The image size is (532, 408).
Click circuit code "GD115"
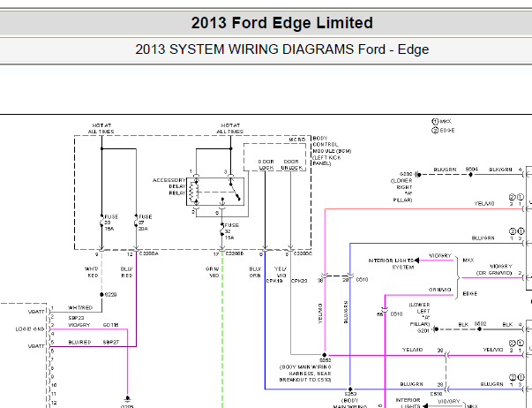pyautogui.click(x=111, y=325)
